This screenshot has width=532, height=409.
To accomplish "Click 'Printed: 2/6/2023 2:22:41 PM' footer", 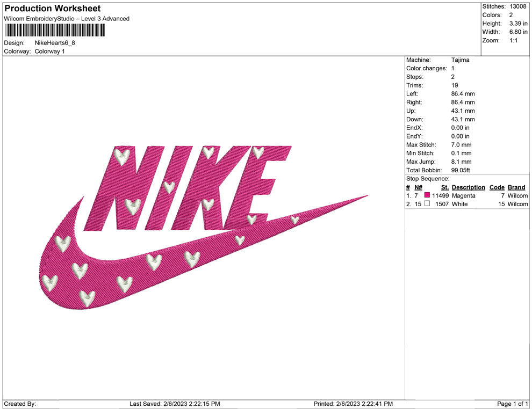I will tap(353, 404).
